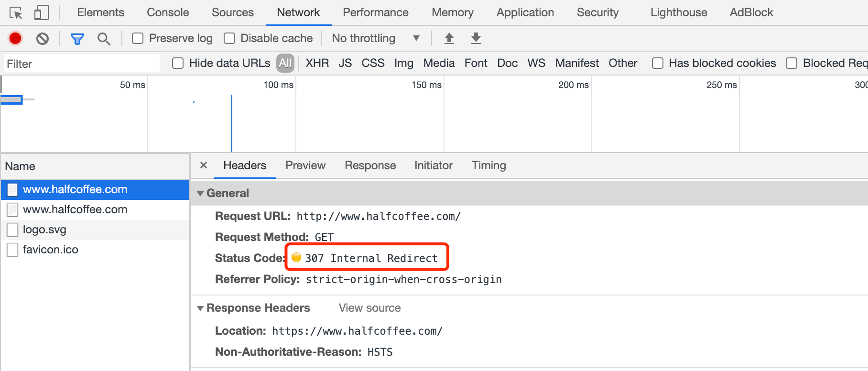Clear the network log
This screenshot has height=371, width=868.
[x=43, y=38]
